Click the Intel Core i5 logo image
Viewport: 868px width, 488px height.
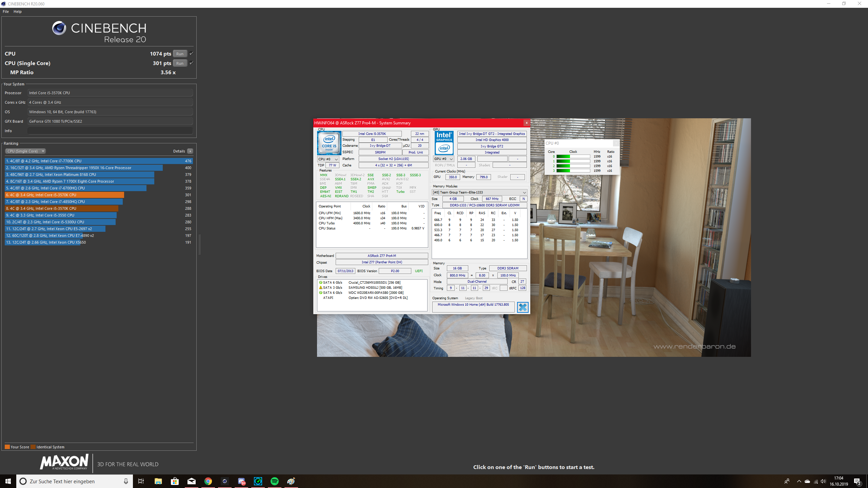tap(329, 143)
